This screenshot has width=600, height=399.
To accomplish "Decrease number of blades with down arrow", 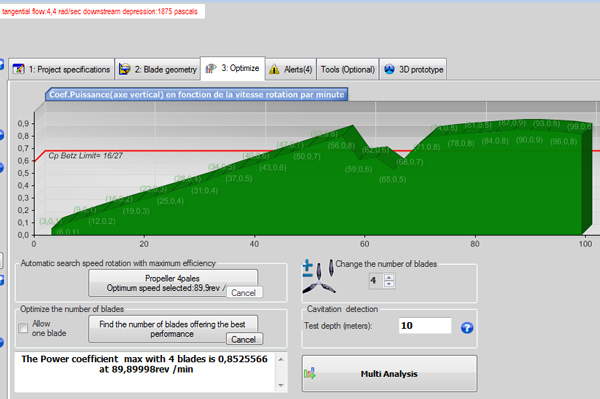I will coord(389,284).
